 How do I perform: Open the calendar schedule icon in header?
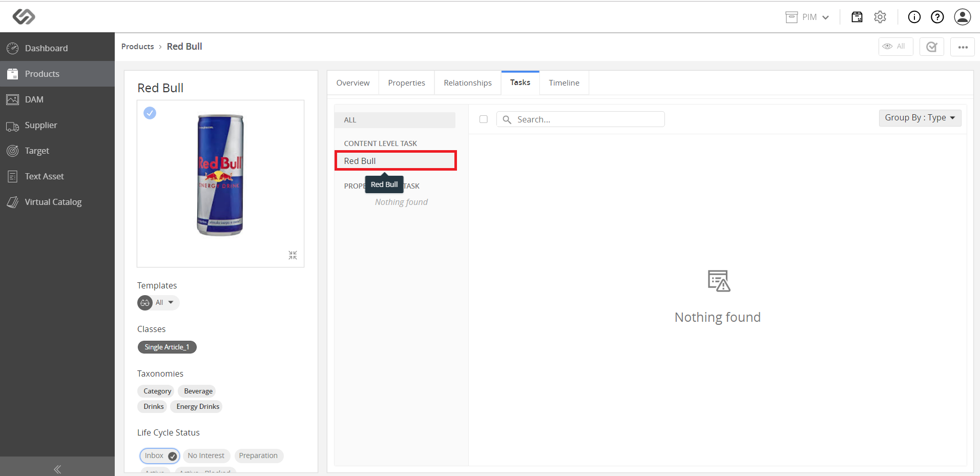857,17
